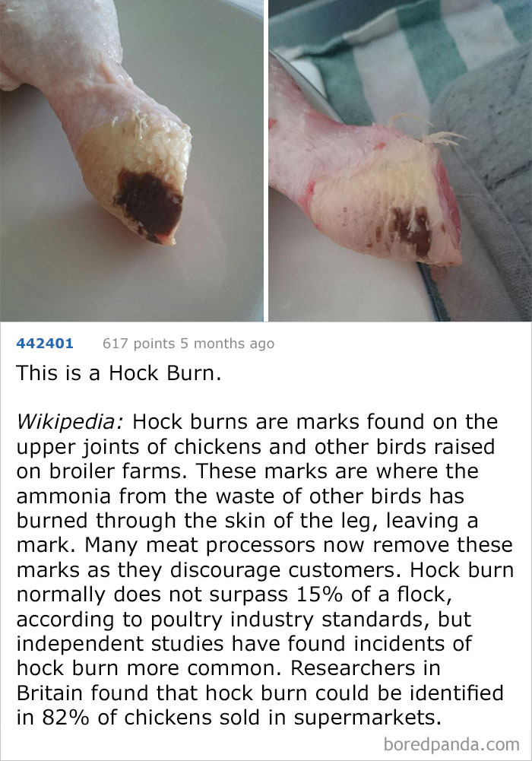Open the 442401 username link
The image size is (532, 761).
coord(45,343)
